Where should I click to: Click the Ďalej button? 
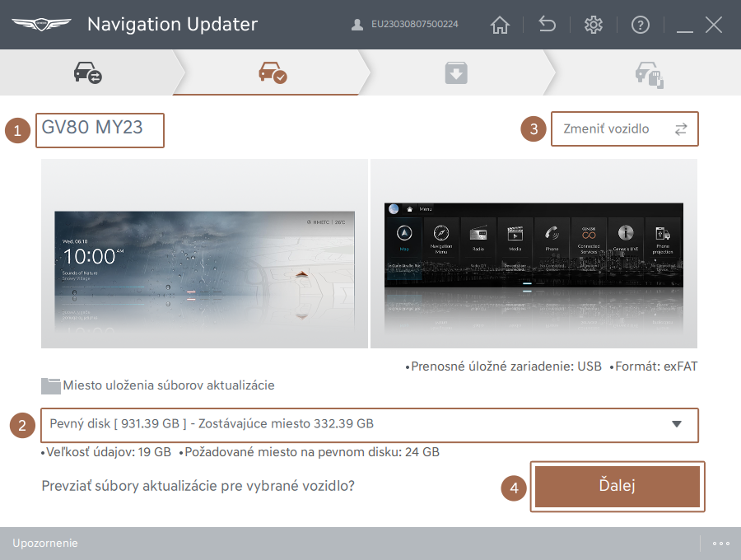pyautogui.click(x=617, y=486)
